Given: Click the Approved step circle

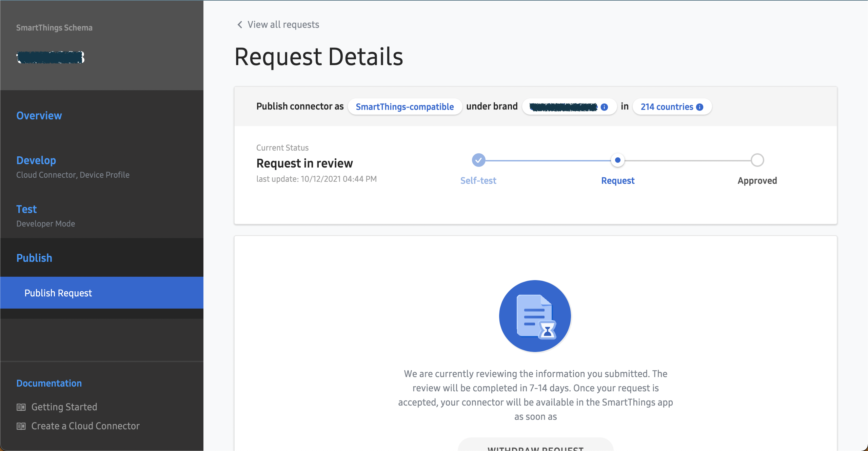Looking at the screenshot, I should 757,160.
